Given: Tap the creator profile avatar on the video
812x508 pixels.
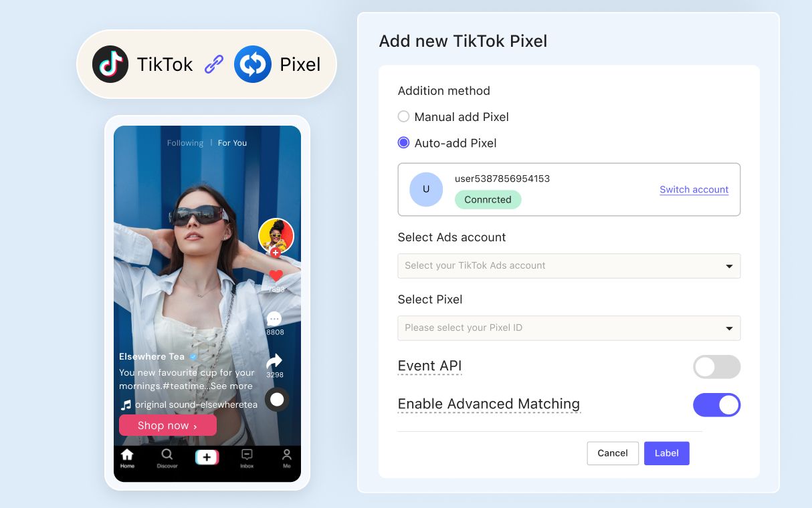Looking at the screenshot, I should tap(276, 235).
